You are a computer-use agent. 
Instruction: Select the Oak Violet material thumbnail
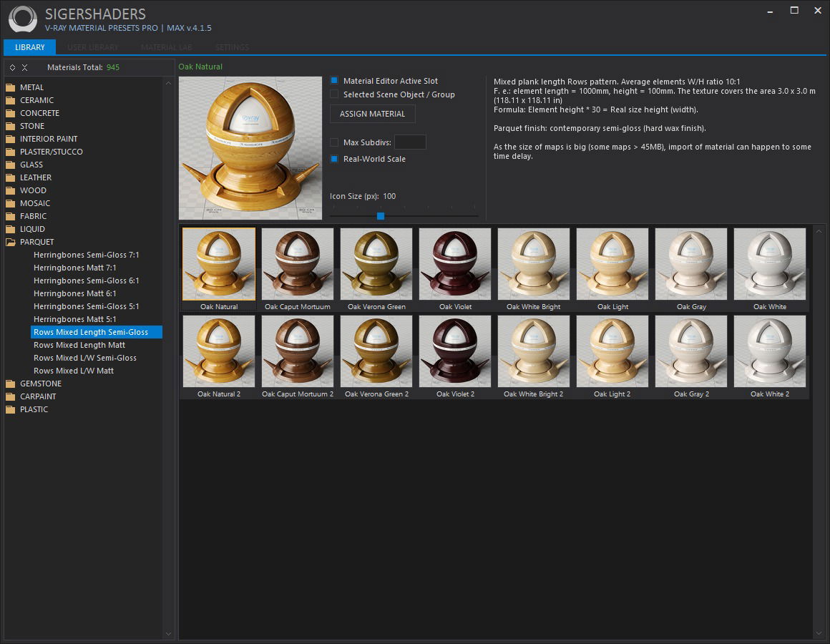(455, 264)
